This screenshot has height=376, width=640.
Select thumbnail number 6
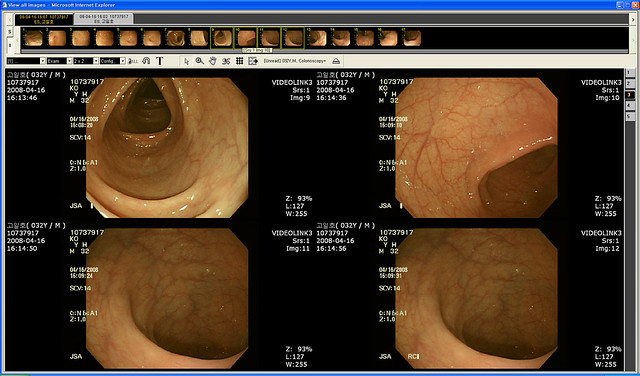151,38
